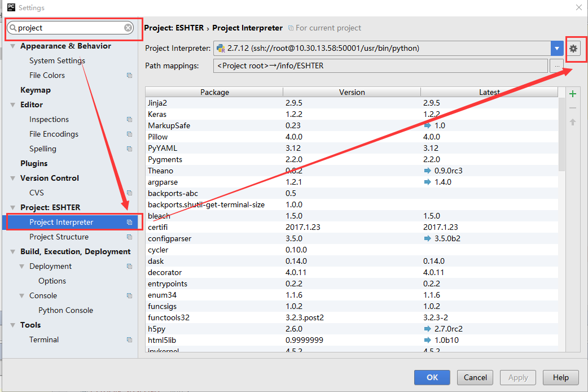Collapse the Console subtree
Screen dimensions: 588x392
(22, 295)
